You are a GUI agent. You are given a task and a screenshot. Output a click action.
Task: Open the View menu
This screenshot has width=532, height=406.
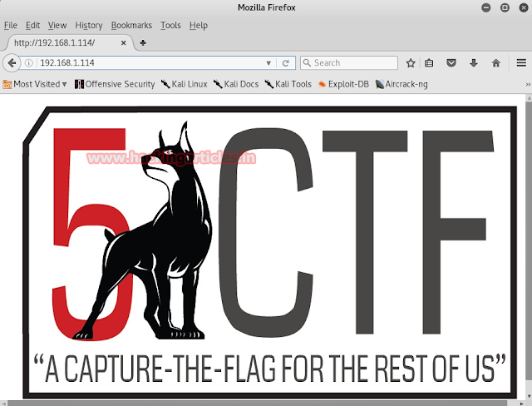57,26
